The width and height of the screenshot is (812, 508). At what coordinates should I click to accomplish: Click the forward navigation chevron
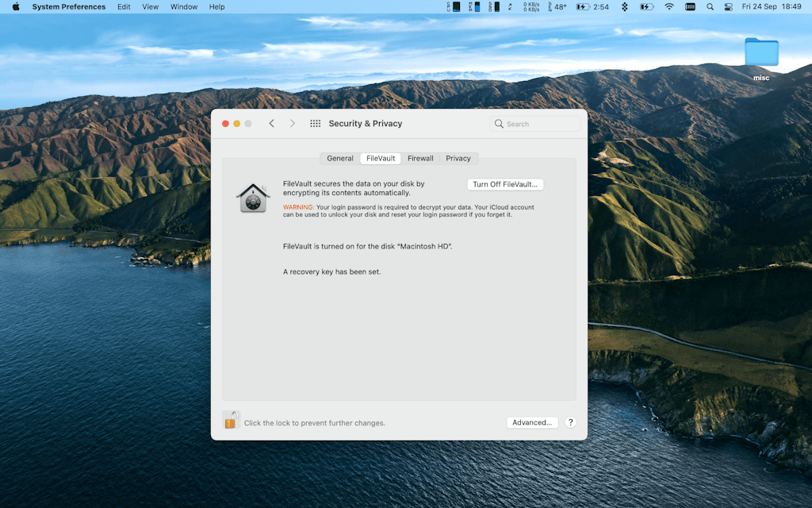pyautogui.click(x=293, y=124)
